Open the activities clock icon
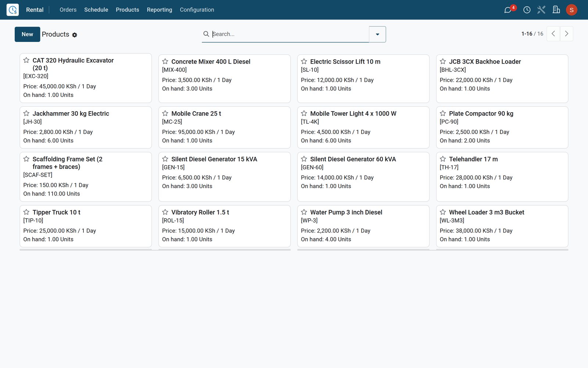 (x=527, y=10)
